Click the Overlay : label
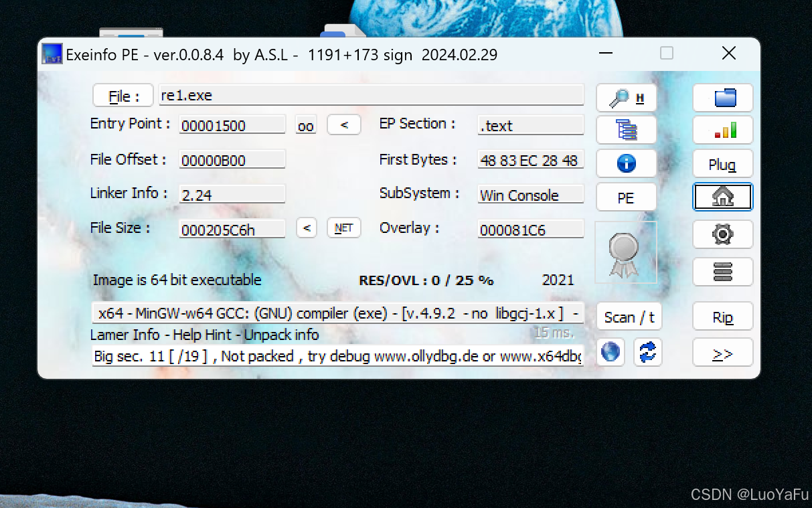 [409, 228]
